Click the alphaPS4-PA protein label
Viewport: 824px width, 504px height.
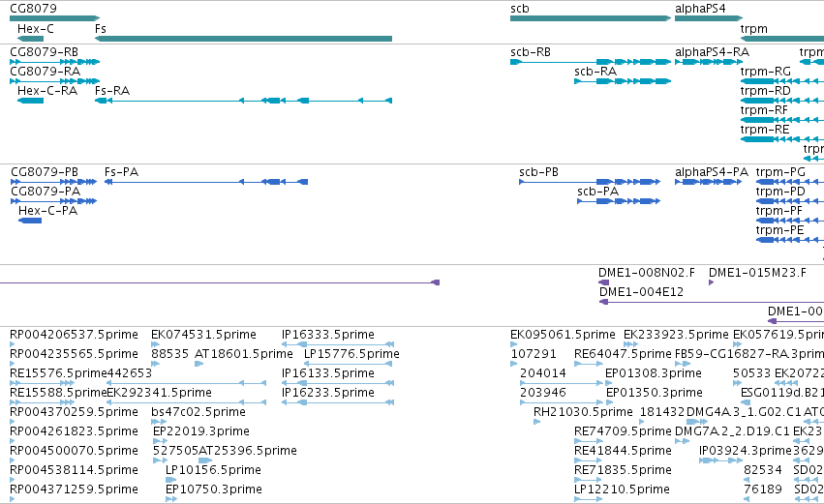tap(712, 172)
